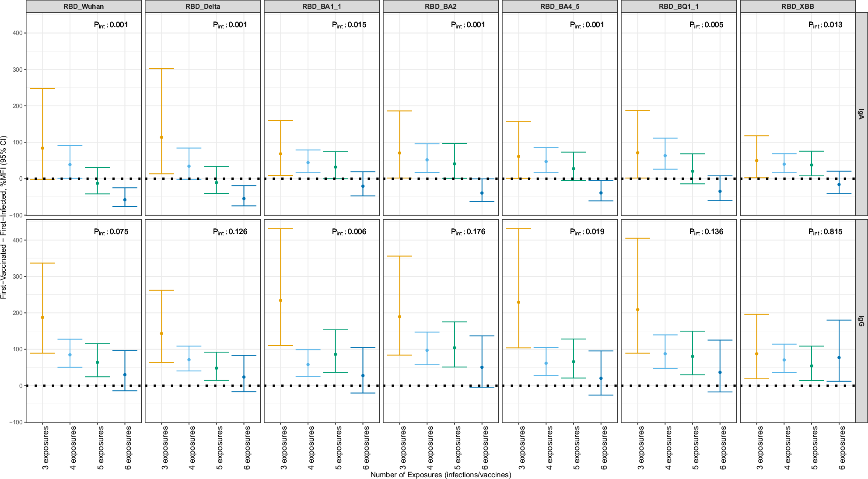The width and height of the screenshot is (868, 479).
Task: Click the 400 y-axis tick in IgA row
Action: (17, 33)
